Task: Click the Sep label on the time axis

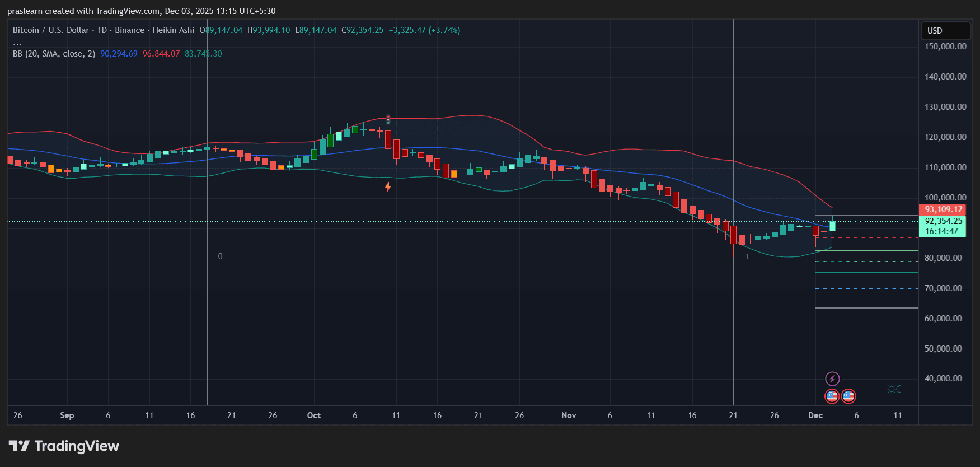Action: coord(67,415)
